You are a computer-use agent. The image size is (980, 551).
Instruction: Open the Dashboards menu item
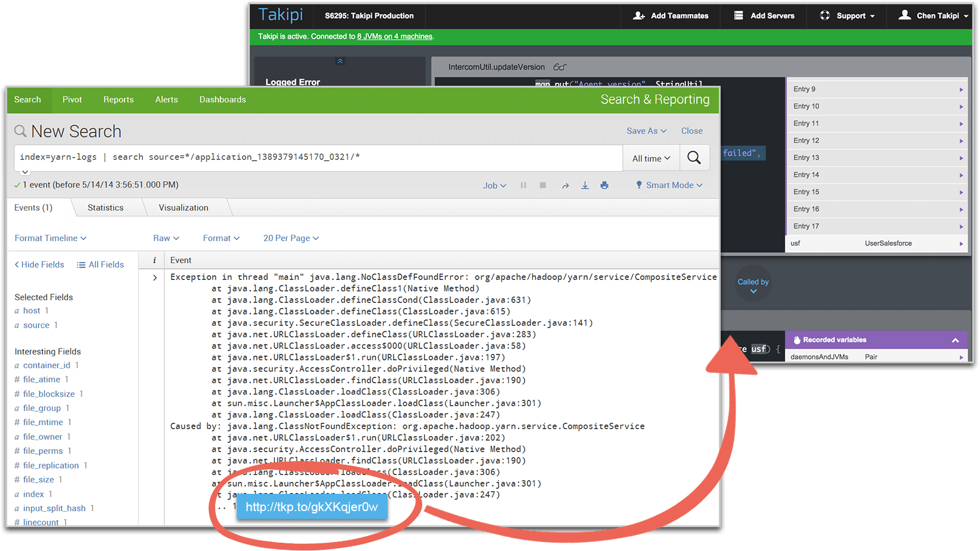click(223, 100)
